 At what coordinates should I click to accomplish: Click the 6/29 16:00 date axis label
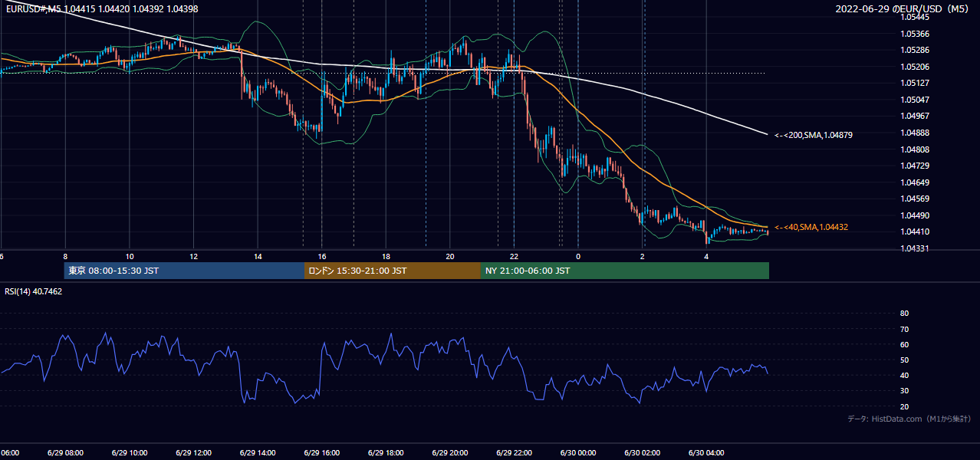pos(321,452)
